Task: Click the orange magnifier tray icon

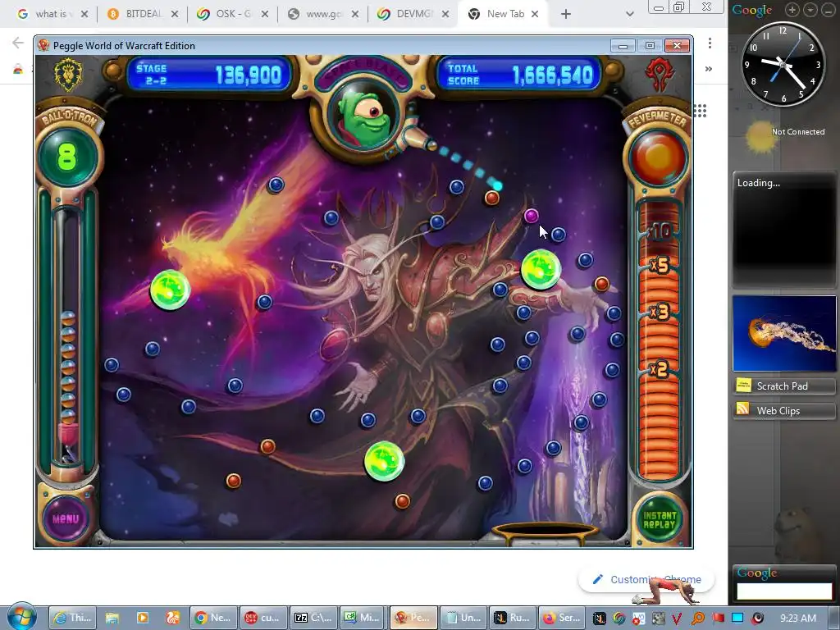Action: 697,619
